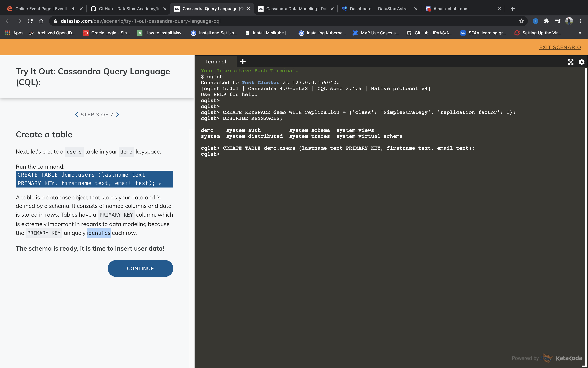Go to next step chevron
Image resolution: width=588 pixels, height=368 pixels.
tap(118, 115)
